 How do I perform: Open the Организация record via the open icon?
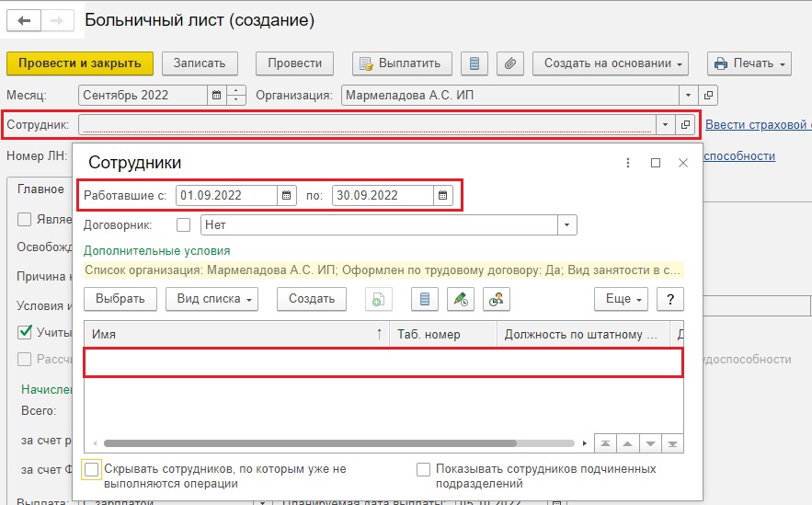coord(708,96)
